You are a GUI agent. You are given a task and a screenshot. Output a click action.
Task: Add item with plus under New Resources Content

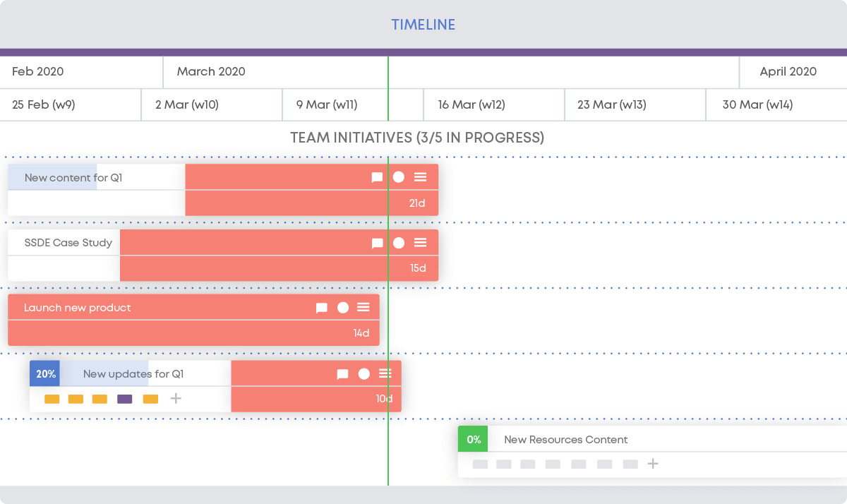pos(653,464)
